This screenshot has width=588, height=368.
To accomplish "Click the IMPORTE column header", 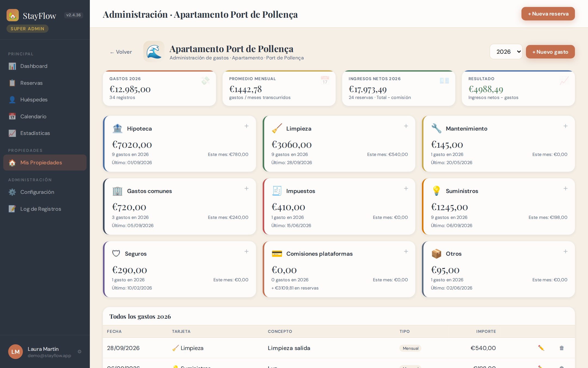I will click(486, 331).
